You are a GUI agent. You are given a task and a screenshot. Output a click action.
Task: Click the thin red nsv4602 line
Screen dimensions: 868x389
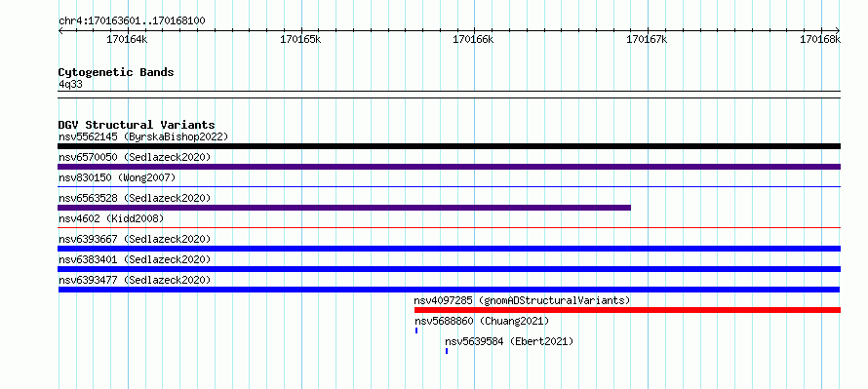pyautogui.click(x=449, y=227)
